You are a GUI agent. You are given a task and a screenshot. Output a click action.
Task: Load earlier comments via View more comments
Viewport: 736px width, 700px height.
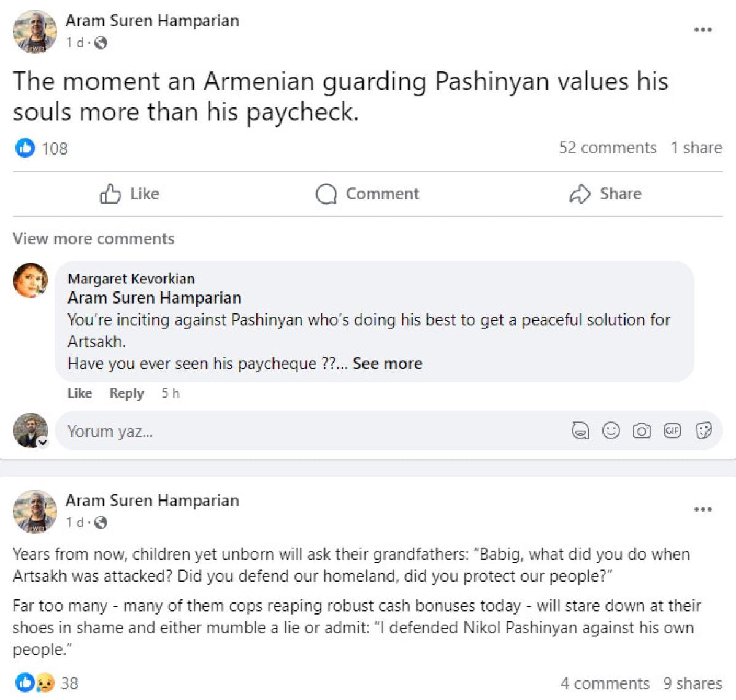pos(94,239)
